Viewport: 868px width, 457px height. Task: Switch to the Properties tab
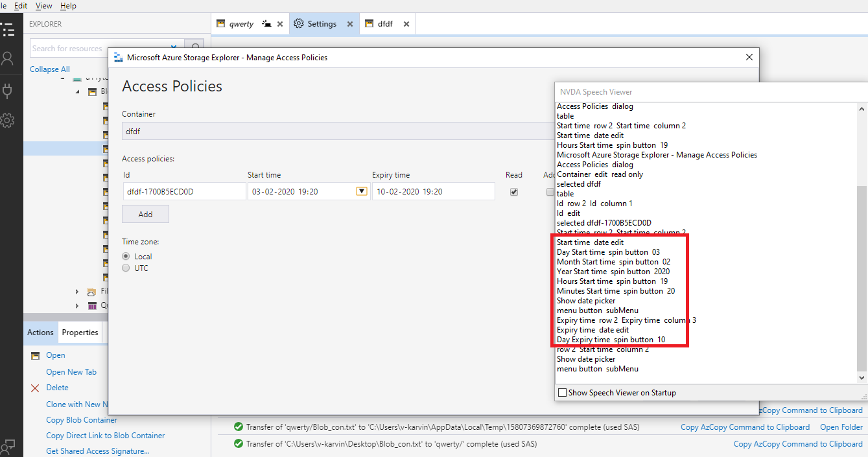(x=80, y=332)
